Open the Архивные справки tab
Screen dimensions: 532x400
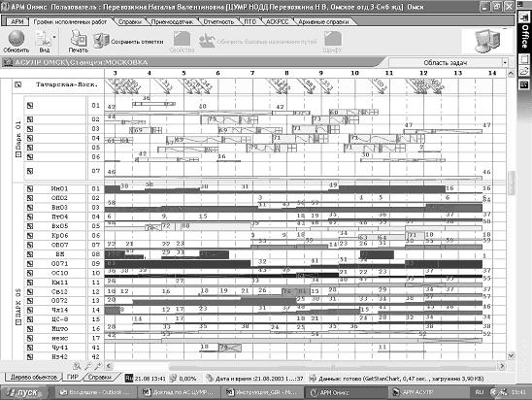[x=323, y=21]
